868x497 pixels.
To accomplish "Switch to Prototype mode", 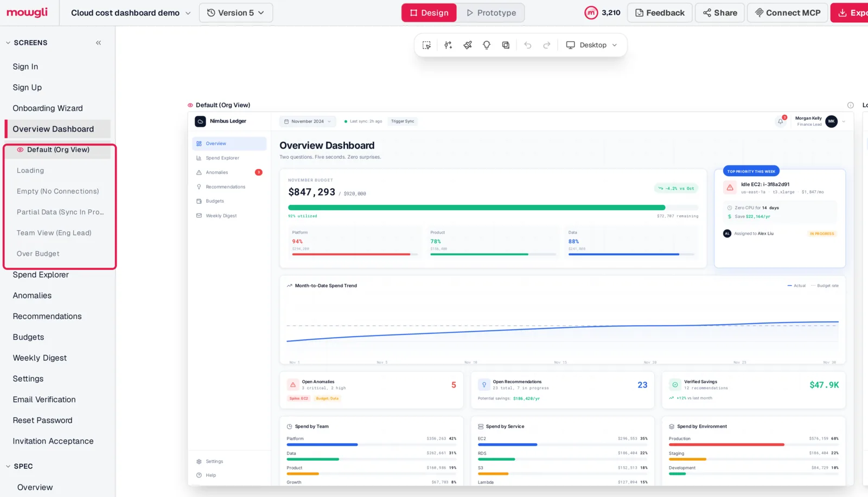I will [491, 12].
